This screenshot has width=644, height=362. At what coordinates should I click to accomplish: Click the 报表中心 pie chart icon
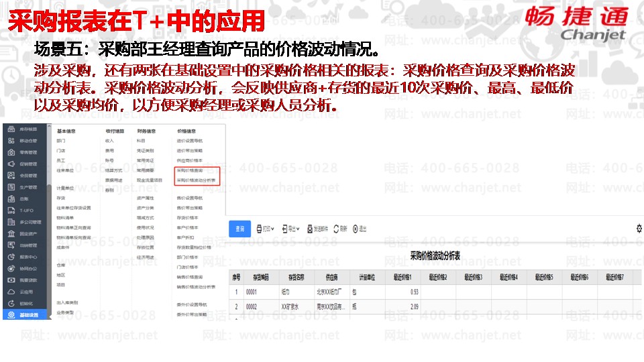[11, 257]
